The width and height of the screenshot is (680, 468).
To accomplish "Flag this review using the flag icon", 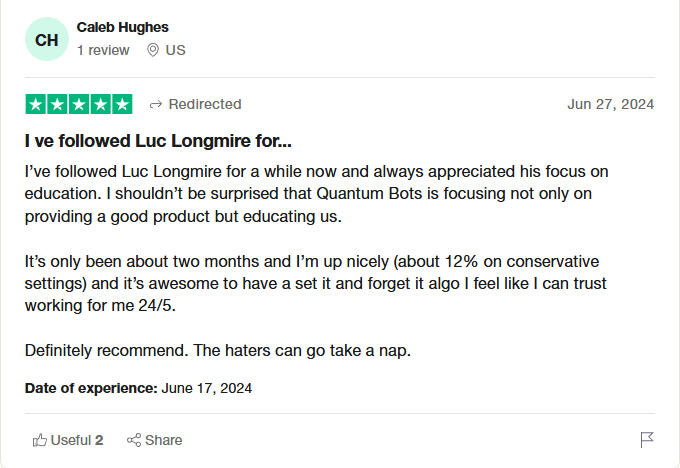I will click(x=646, y=440).
